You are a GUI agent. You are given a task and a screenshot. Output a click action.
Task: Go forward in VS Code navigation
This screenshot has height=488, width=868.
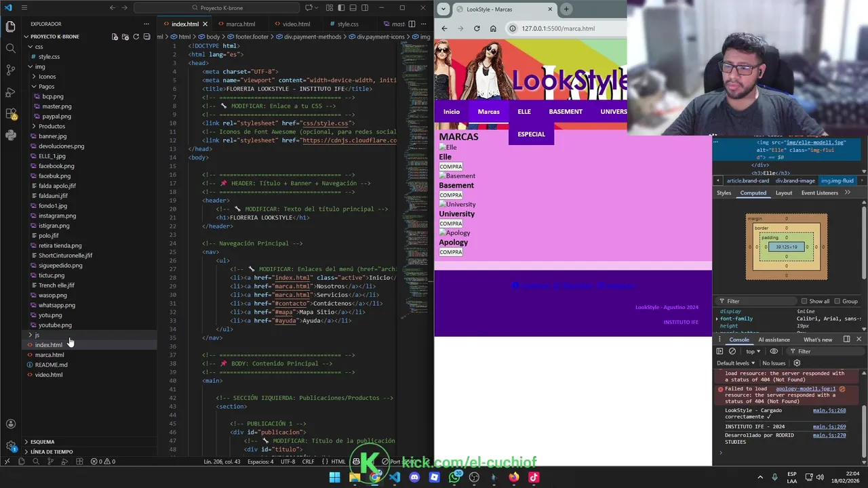click(x=124, y=7)
